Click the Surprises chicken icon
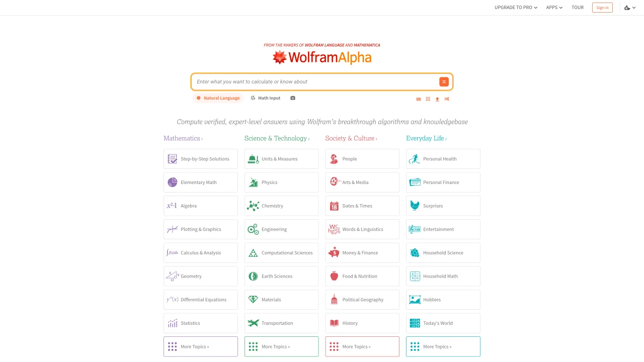Viewport: 644px width, 362px height. click(415, 206)
